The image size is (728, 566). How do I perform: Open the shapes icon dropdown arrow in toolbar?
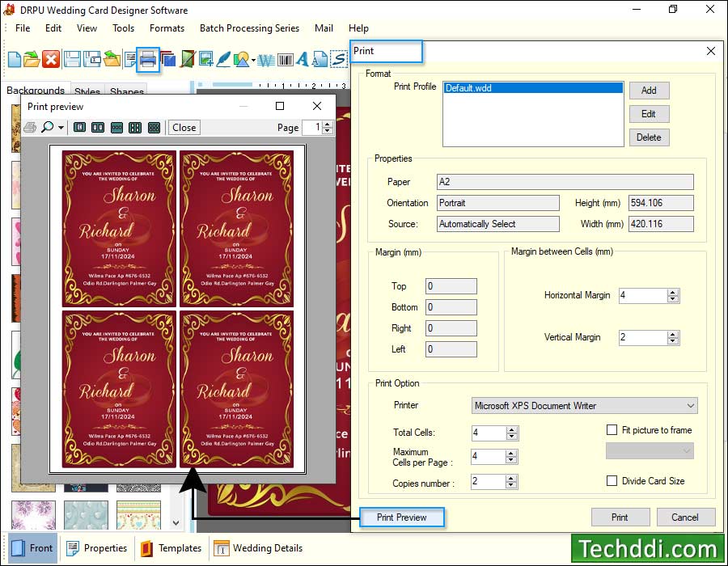click(x=253, y=60)
